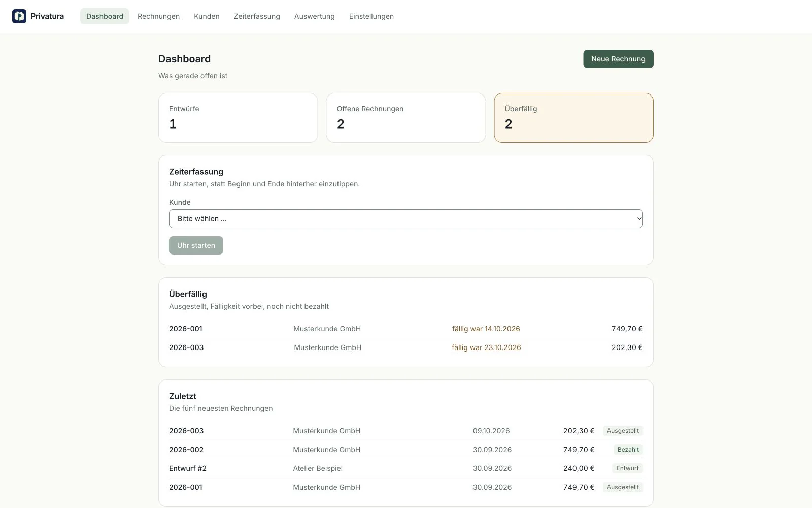The height and width of the screenshot is (508, 812).
Task: Click the 240,00 € amount
Action: [x=579, y=468]
